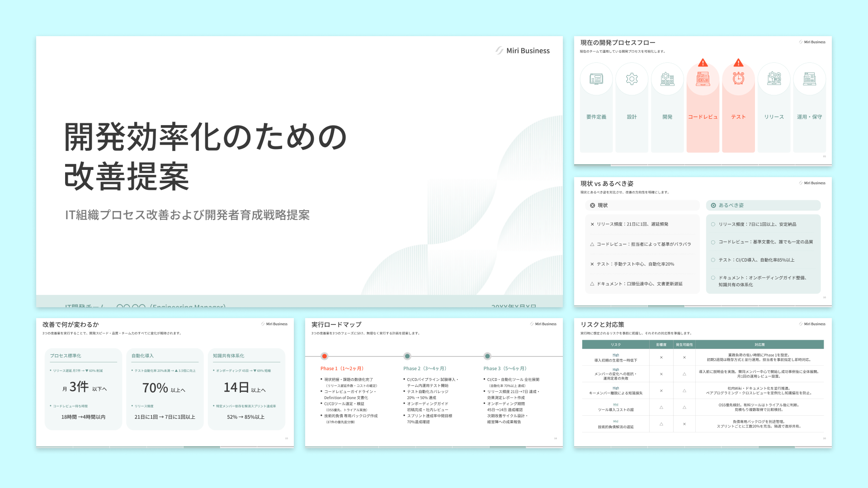Viewport: 868px width, 488px height.
Task: Select the リリース step icon
Action: coord(774,79)
